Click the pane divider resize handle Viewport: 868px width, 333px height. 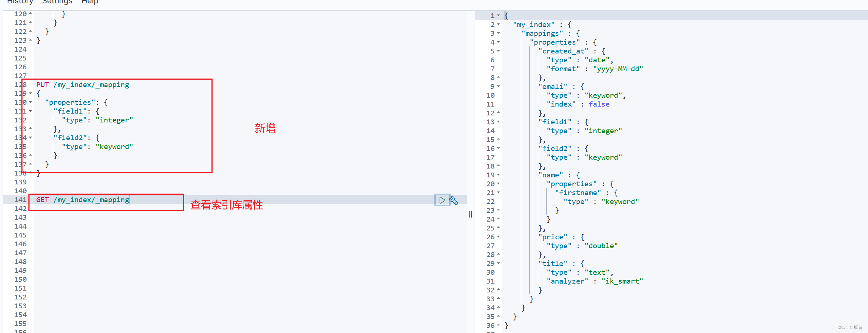click(471, 214)
